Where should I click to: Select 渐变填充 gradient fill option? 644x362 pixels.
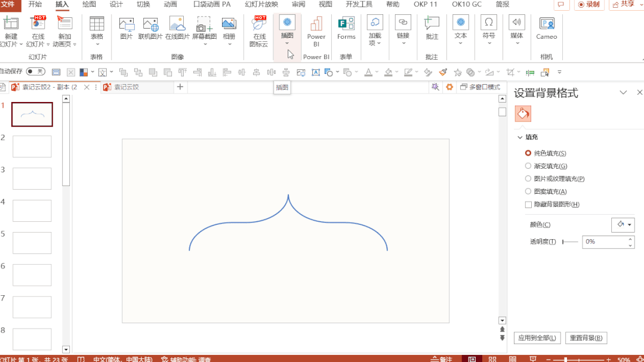[528, 166]
